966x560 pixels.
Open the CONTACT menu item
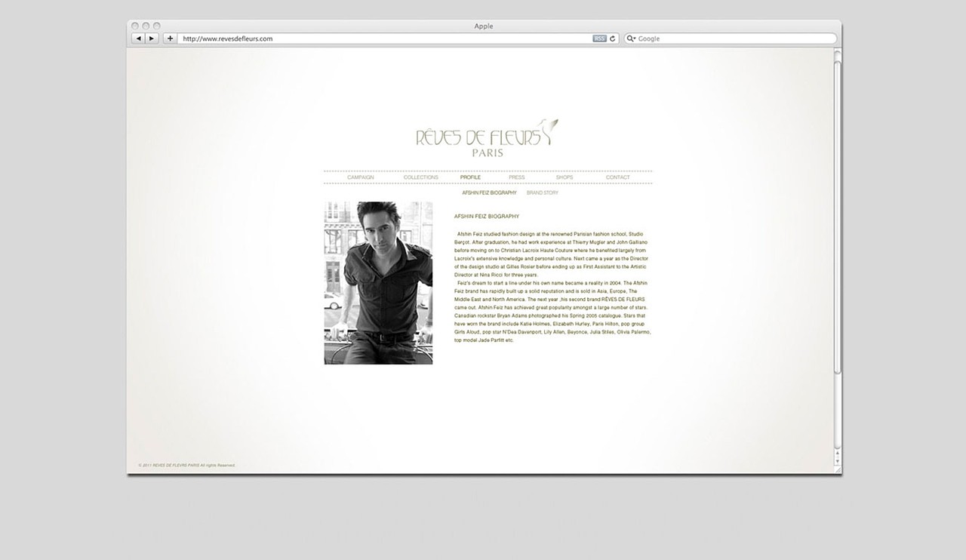point(618,177)
